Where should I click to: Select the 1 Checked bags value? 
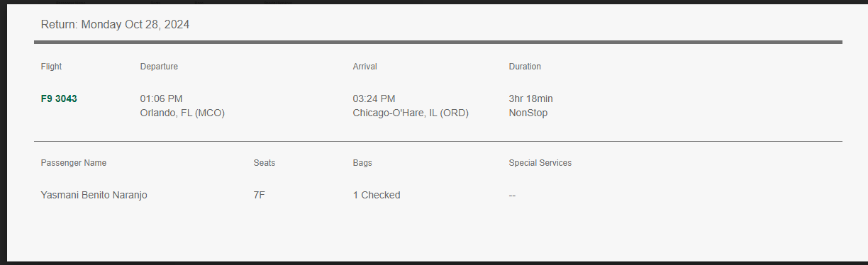(377, 195)
